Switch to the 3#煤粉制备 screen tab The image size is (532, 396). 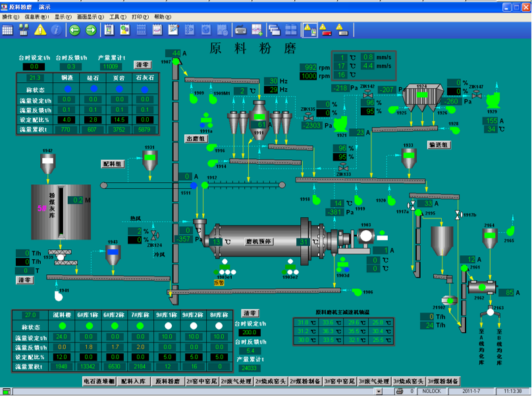pos(443,382)
